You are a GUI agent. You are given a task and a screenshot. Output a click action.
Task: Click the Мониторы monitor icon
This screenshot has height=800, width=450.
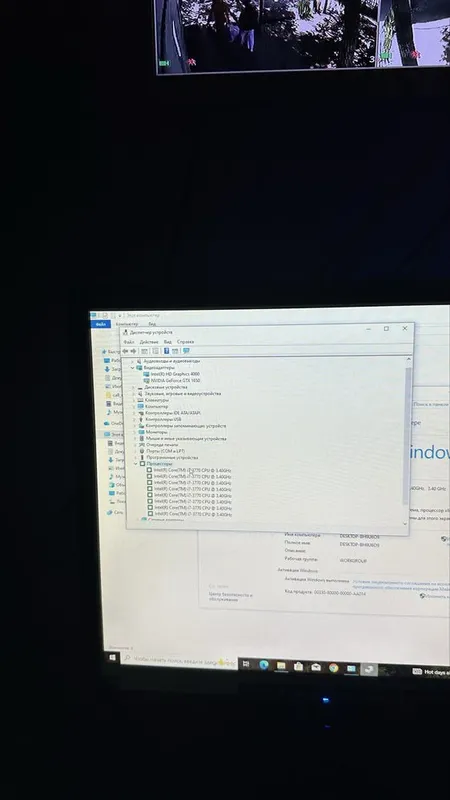pyautogui.click(x=142, y=432)
